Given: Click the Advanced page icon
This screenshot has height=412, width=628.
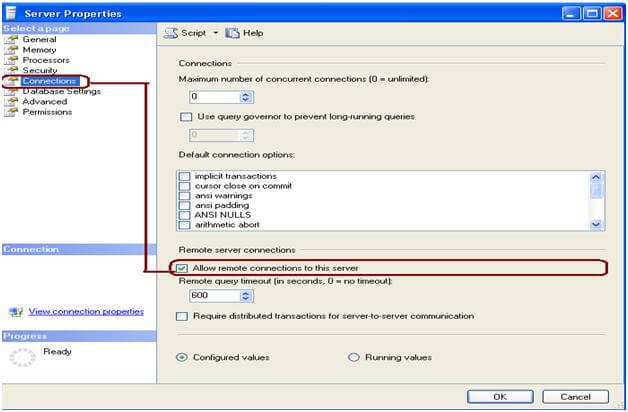Looking at the screenshot, I should [12, 102].
